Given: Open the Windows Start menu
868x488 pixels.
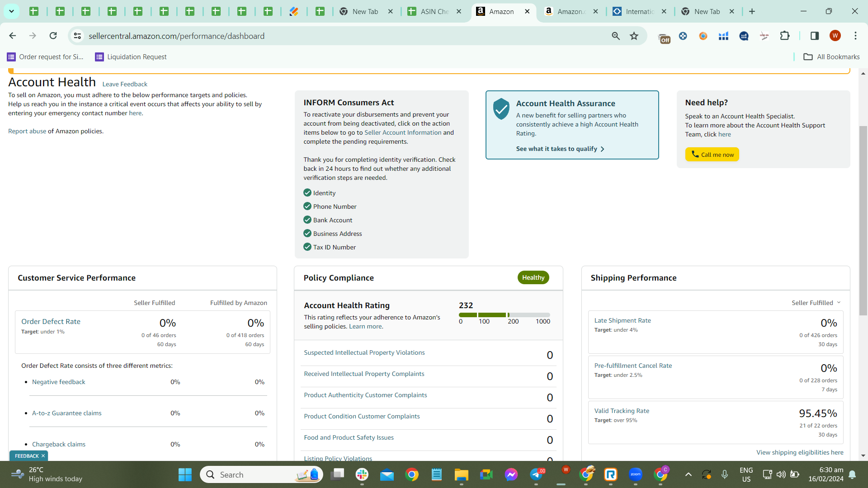Looking at the screenshot, I should (185, 475).
